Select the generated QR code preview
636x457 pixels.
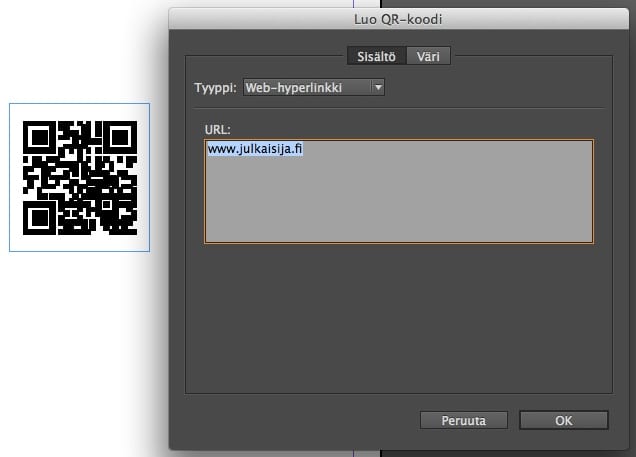pyautogui.click(x=80, y=177)
